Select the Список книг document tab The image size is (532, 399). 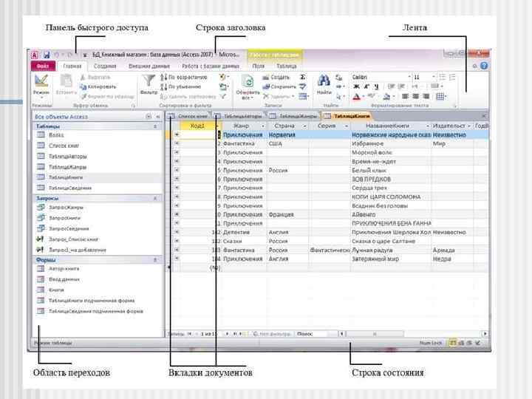(x=188, y=117)
